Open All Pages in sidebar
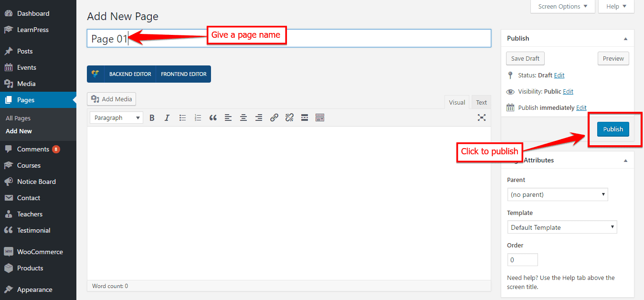This screenshot has height=300, width=644. tap(18, 118)
